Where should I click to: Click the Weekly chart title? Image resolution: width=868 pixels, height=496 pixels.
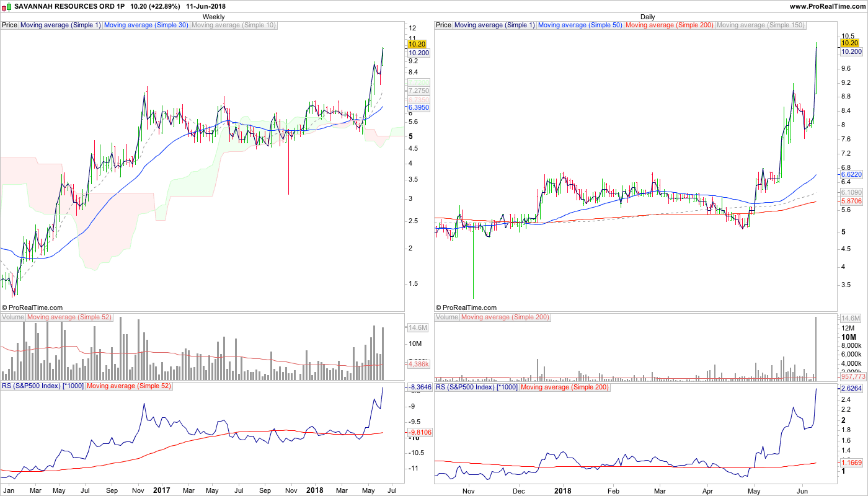pos(214,17)
